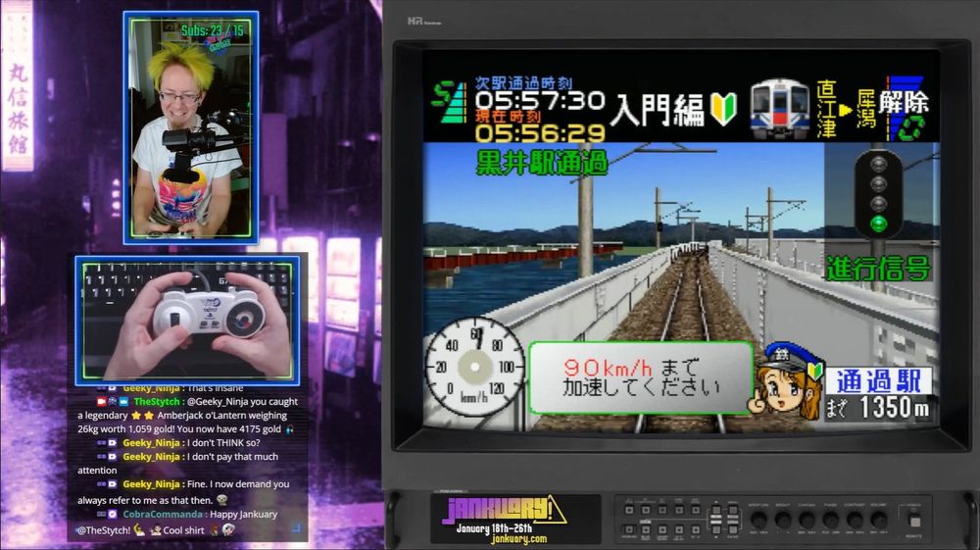This screenshot has height=550, width=980.
Task: Adjust the APERTURE knob on the monitor
Action: point(759,520)
